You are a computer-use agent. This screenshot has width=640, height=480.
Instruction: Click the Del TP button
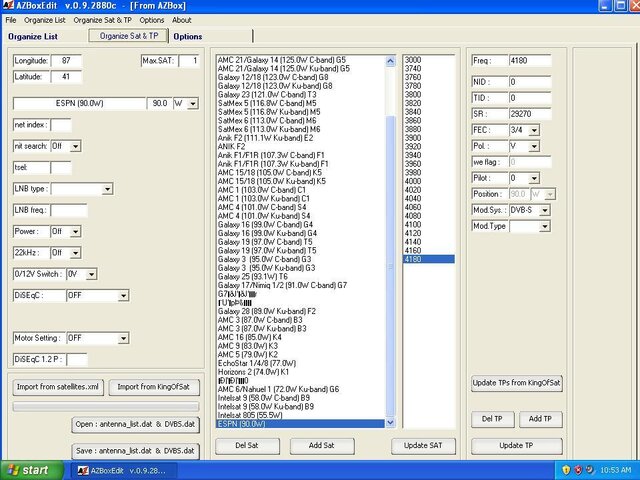pyautogui.click(x=492, y=419)
